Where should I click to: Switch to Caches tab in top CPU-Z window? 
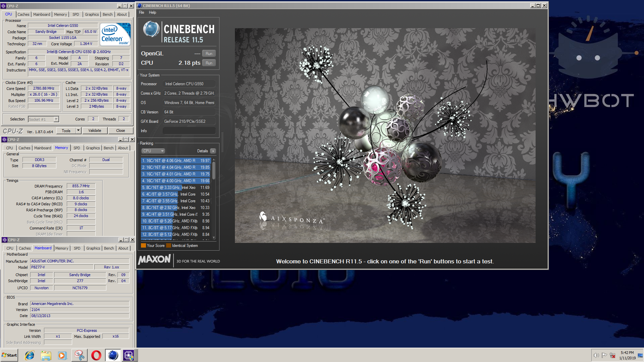click(23, 14)
